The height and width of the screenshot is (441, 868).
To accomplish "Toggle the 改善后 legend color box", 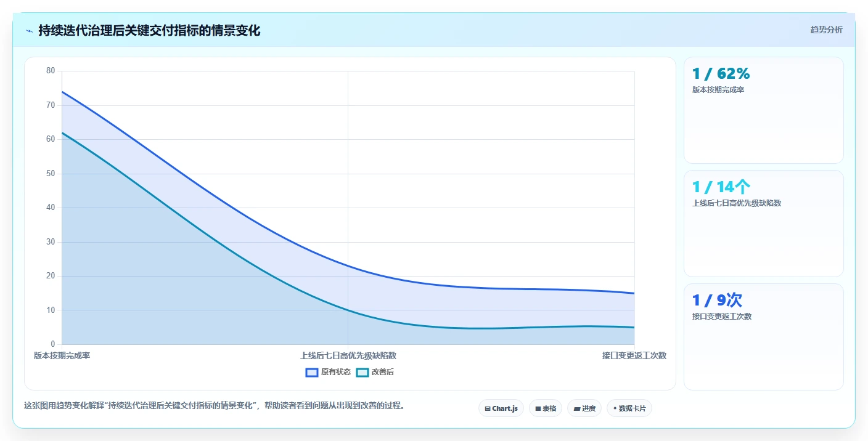I will click(362, 372).
